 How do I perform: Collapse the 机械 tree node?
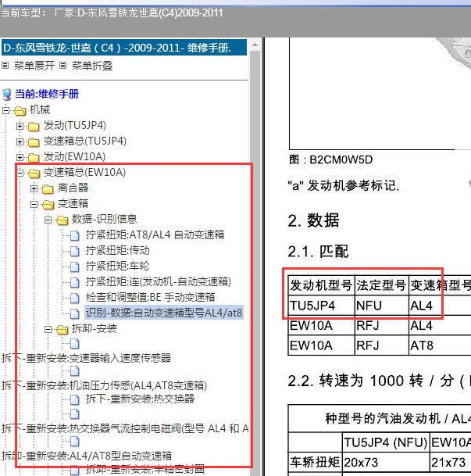(x=5, y=110)
